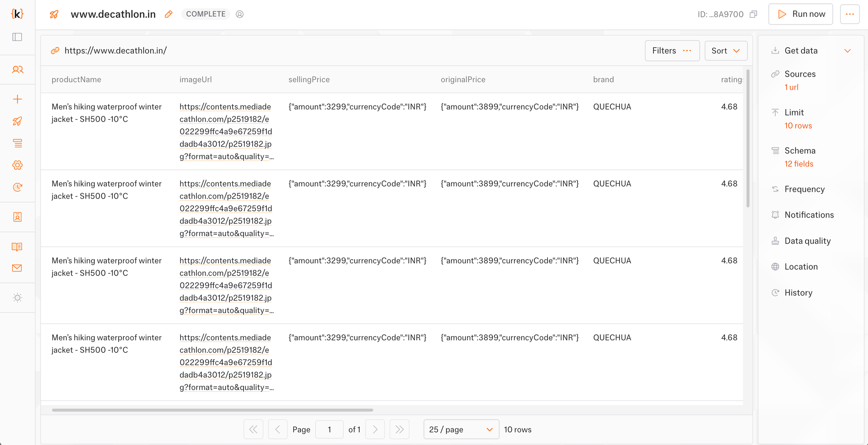Toggle the light/dark theme sun icon
Screen dimensions: 868x445
17,298
